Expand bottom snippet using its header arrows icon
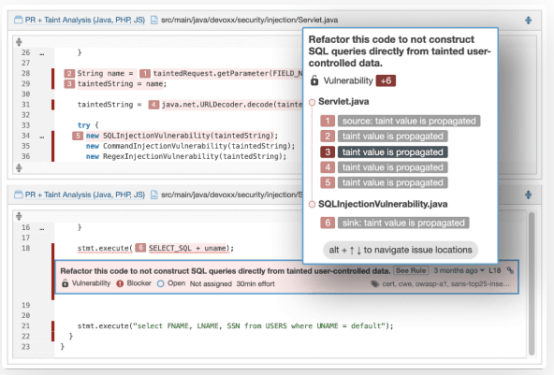Screen dimensions: 554x375 [528, 195]
